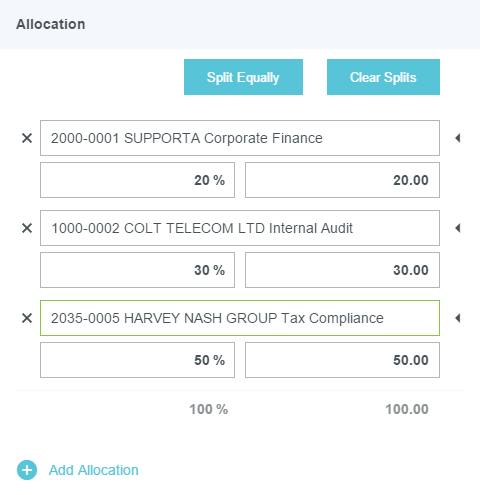Click the 2035-0005 HARVEY NASH GROUP field
The image size is (480, 495).
click(240, 318)
